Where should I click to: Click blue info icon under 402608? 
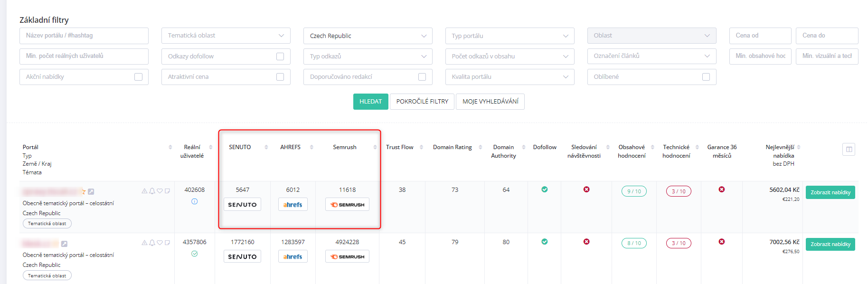(x=194, y=201)
